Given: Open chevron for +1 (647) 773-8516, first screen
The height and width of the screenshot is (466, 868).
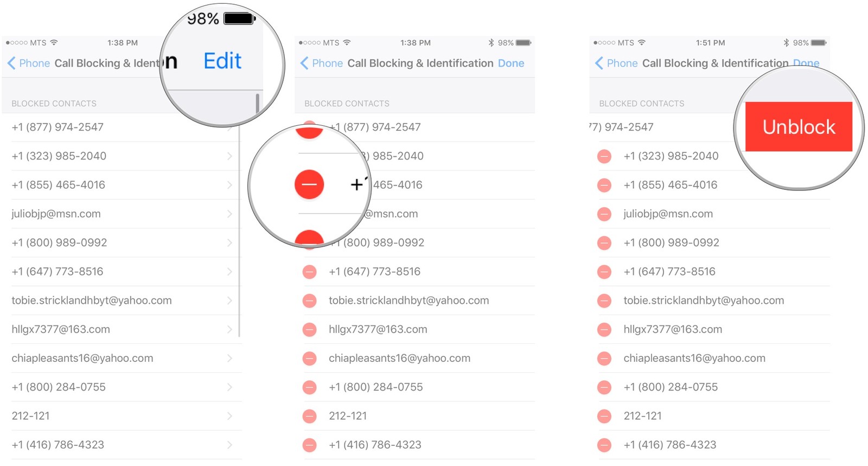Looking at the screenshot, I should tap(230, 272).
